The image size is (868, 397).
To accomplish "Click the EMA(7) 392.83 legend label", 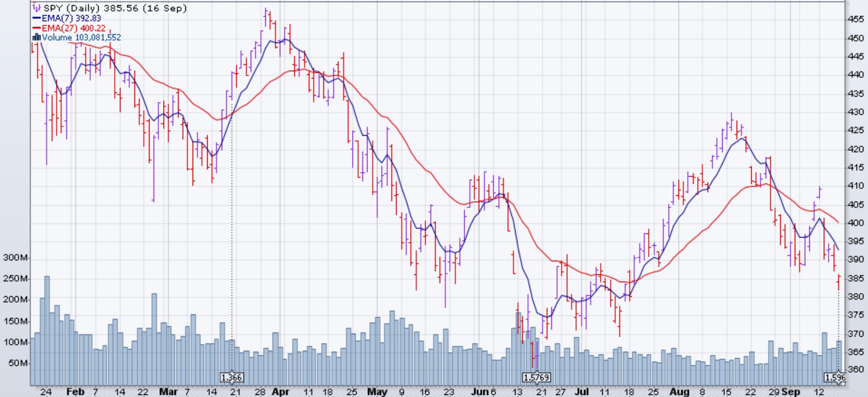I will point(72,18).
